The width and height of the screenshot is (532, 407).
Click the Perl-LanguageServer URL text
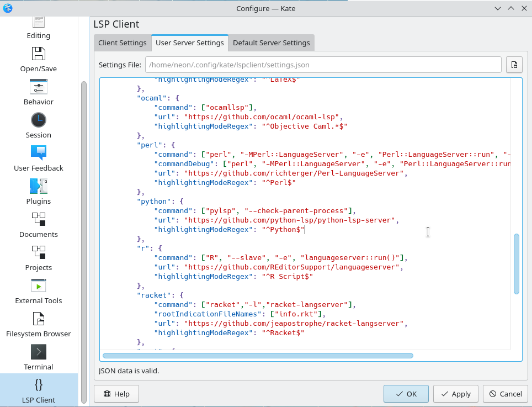tap(294, 173)
